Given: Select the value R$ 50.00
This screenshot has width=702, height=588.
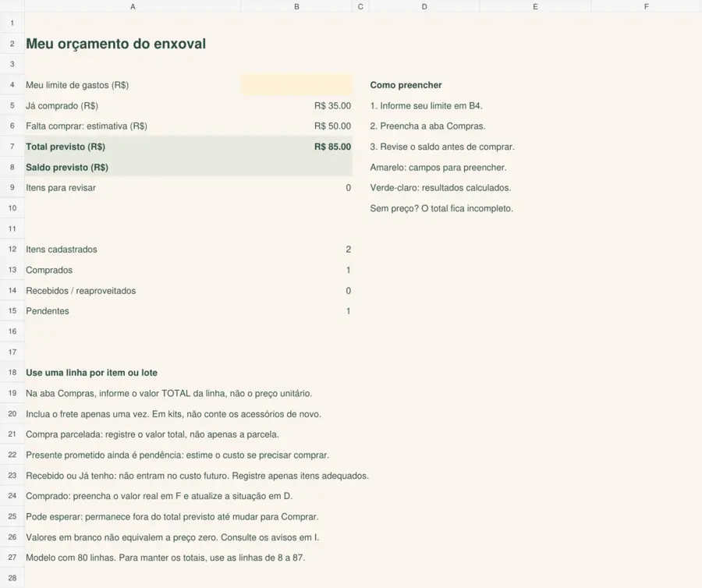Looking at the screenshot, I should point(332,126).
